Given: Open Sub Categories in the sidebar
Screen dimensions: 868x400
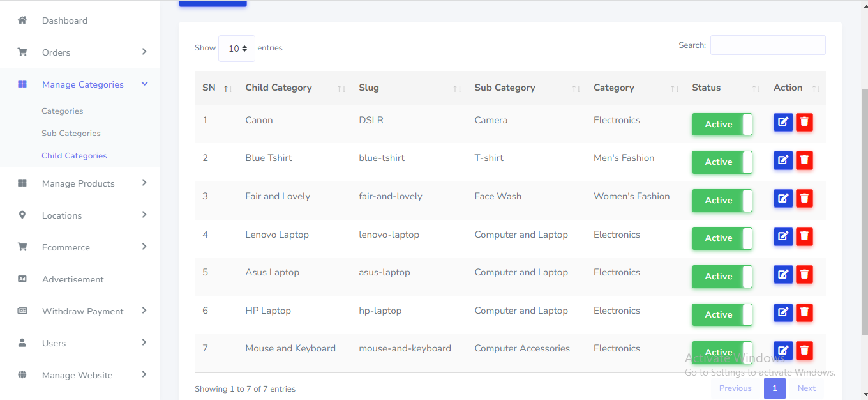Looking at the screenshot, I should pos(71,134).
